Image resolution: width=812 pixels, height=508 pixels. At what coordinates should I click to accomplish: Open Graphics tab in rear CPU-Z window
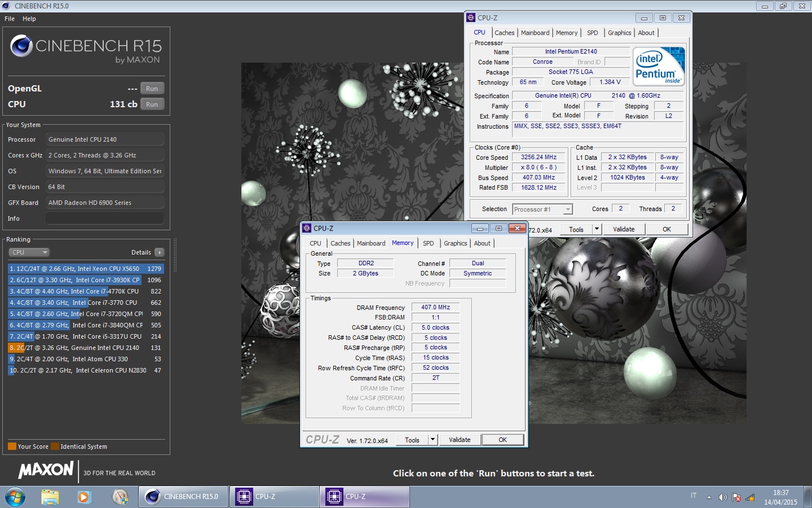click(x=619, y=33)
